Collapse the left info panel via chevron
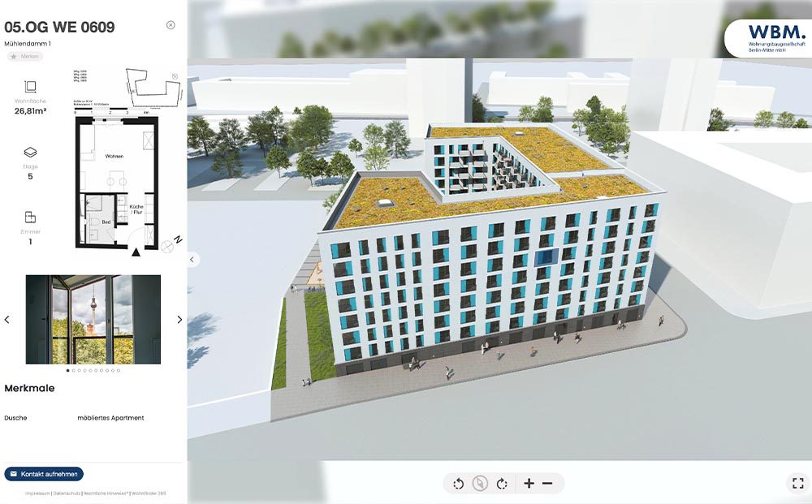 192,258
